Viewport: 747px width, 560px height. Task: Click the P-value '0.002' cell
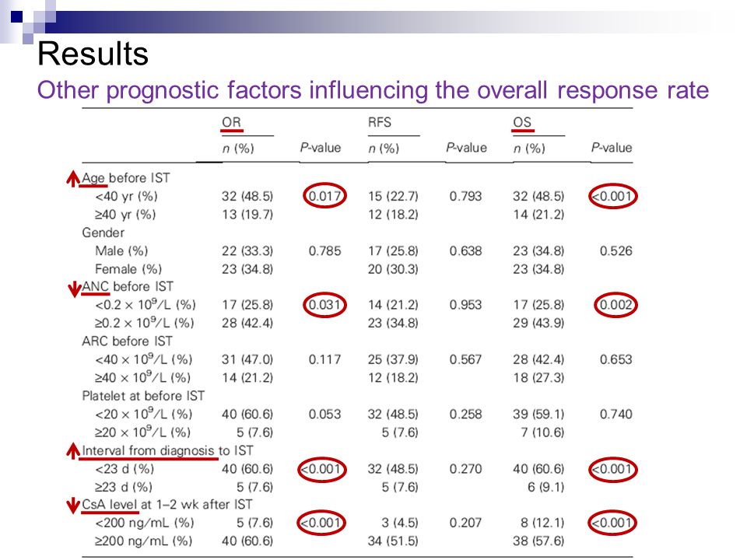click(615, 304)
